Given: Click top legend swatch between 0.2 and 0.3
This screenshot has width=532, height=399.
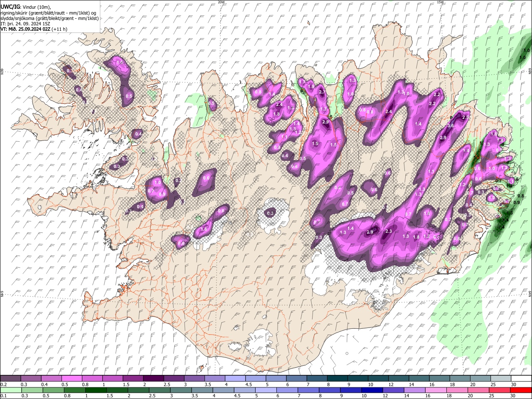Looking at the screenshot, I should click(10, 379).
